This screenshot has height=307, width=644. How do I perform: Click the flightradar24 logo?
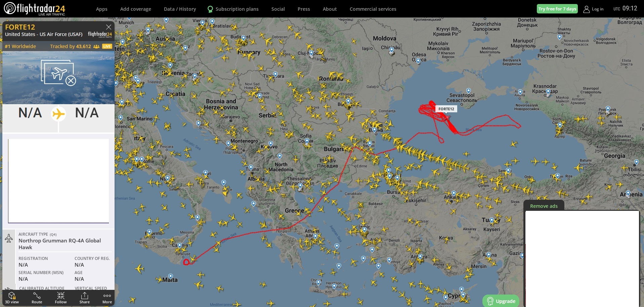[35, 9]
